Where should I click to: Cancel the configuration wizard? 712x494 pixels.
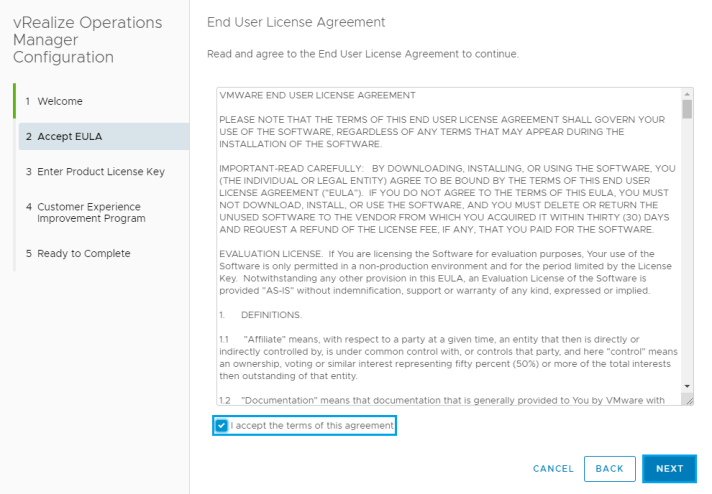click(x=553, y=468)
